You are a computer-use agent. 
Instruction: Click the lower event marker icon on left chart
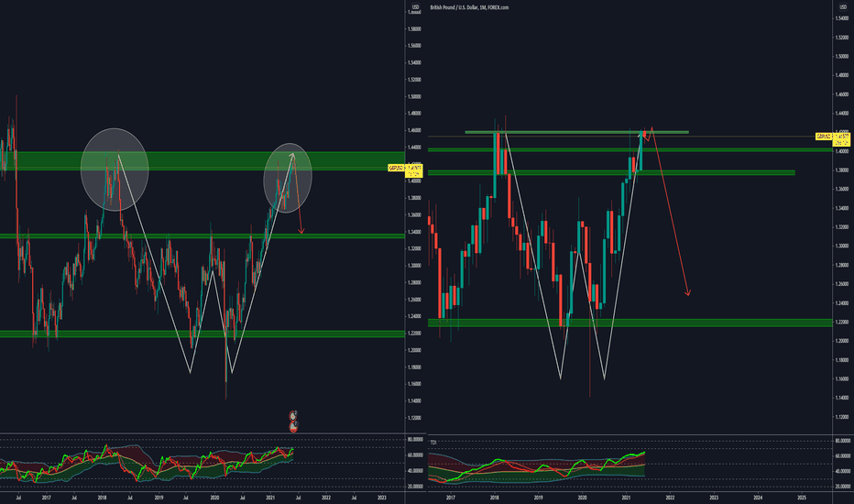tap(293, 426)
